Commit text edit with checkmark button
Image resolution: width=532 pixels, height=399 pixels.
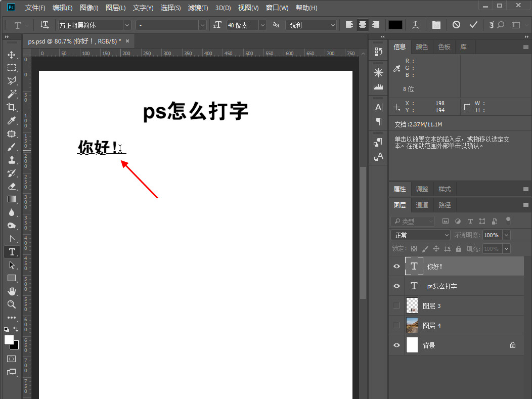[473, 25]
